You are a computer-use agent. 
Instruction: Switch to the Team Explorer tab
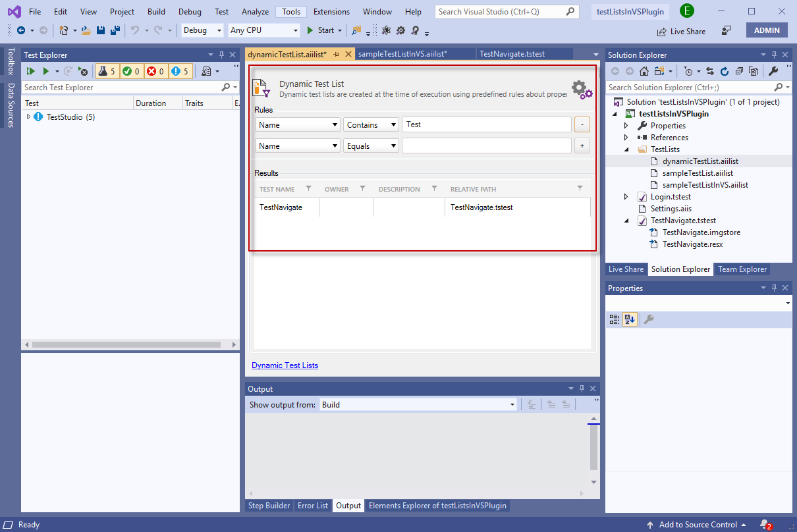(742, 269)
